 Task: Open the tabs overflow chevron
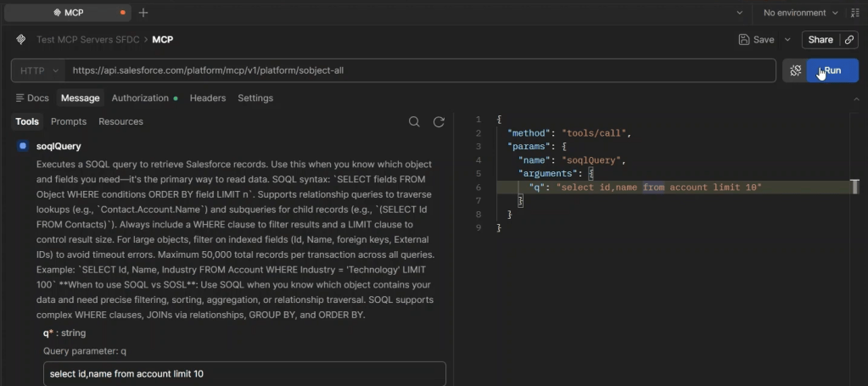(x=740, y=13)
